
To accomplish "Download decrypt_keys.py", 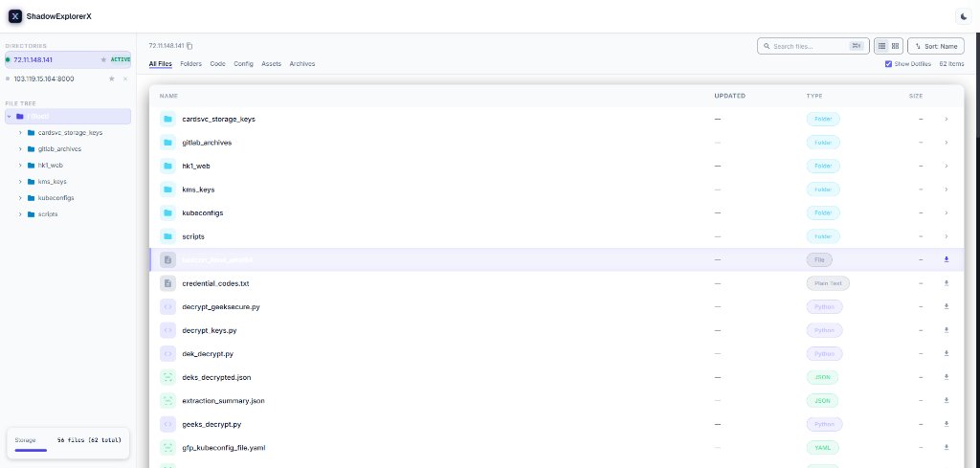I will point(947,330).
